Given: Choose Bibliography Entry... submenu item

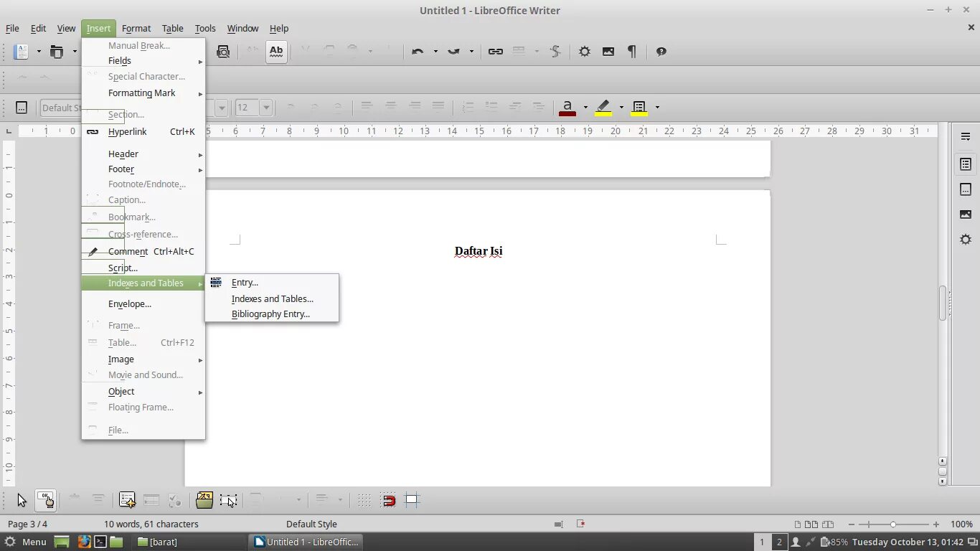Looking at the screenshot, I should coord(272,314).
